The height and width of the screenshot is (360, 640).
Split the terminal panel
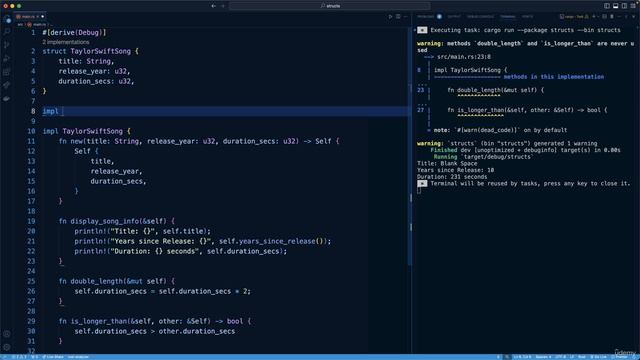[604, 17]
